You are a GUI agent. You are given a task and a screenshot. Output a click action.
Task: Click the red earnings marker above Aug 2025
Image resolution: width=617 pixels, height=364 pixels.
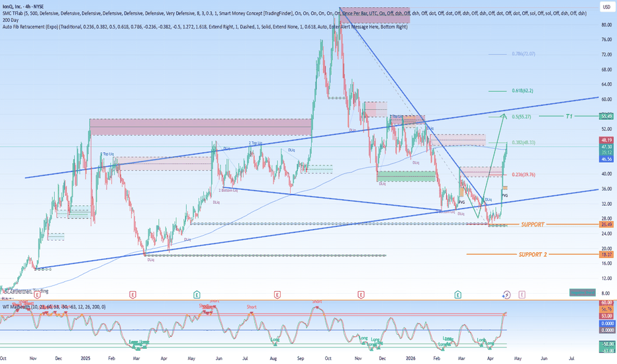coord(277,295)
